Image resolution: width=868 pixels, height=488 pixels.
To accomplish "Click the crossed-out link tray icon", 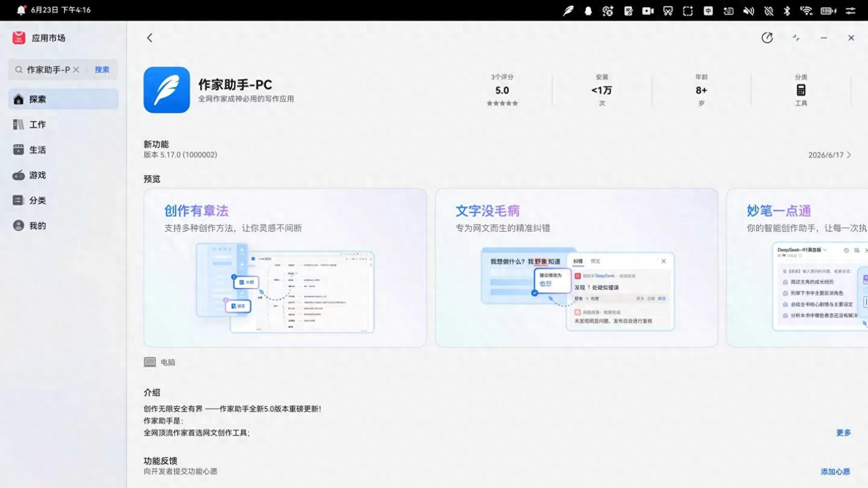I will (x=769, y=10).
